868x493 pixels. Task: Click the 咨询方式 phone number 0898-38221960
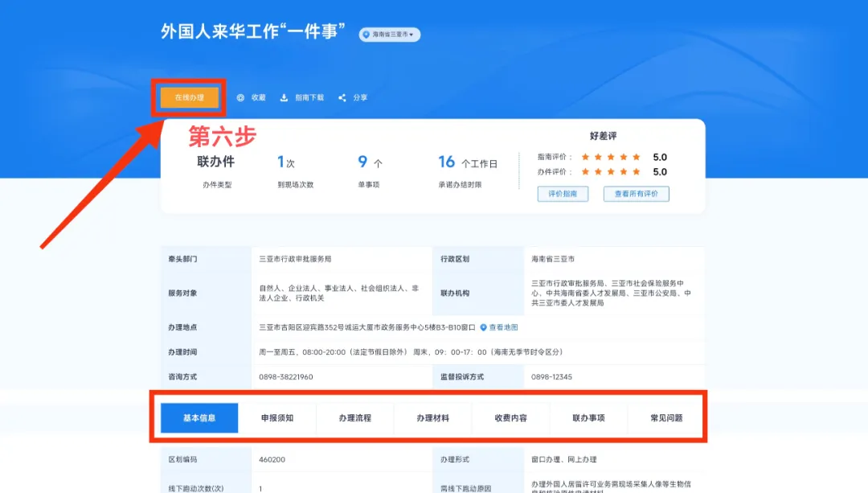(286, 376)
